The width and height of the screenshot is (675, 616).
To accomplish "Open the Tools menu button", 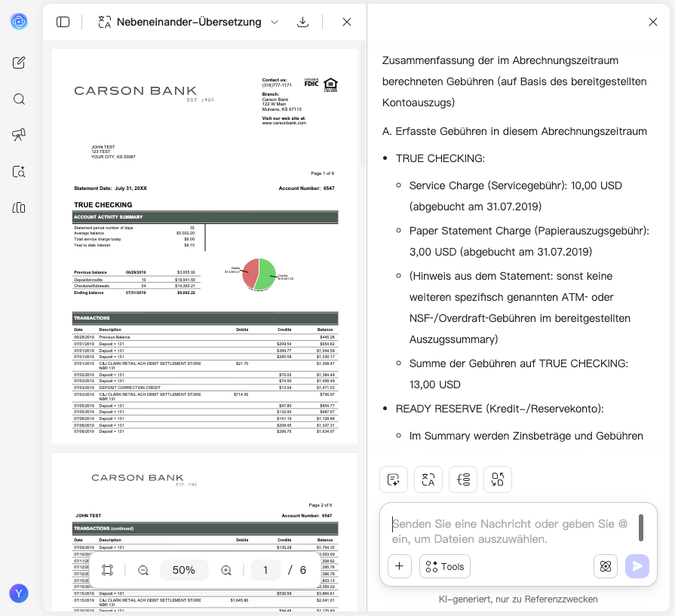I will pos(445,566).
